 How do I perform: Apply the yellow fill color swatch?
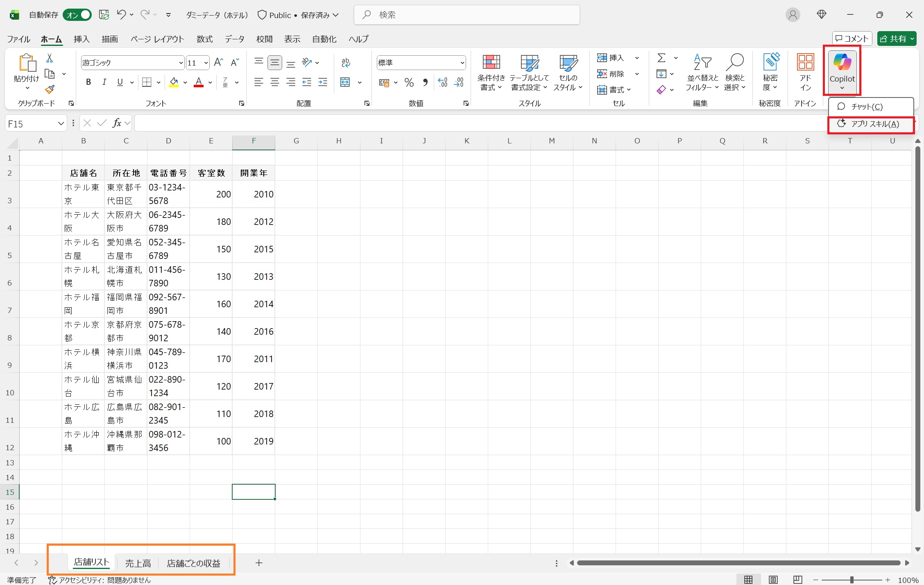pyautogui.click(x=174, y=82)
